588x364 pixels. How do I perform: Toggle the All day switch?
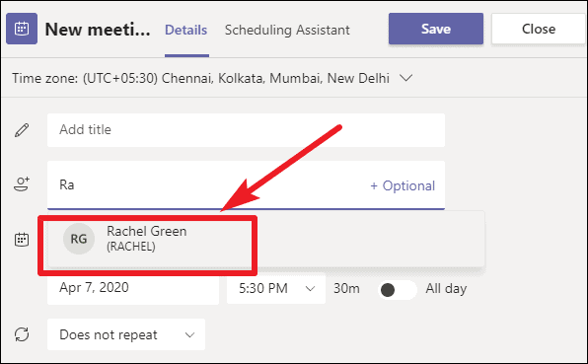(398, 289)
